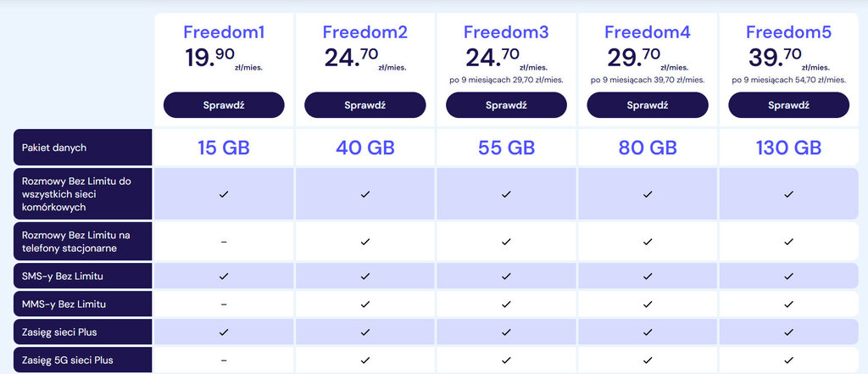Click Sprawdź button under Freedom1
The width and height of the screenshot is (868, 374).
224,105
